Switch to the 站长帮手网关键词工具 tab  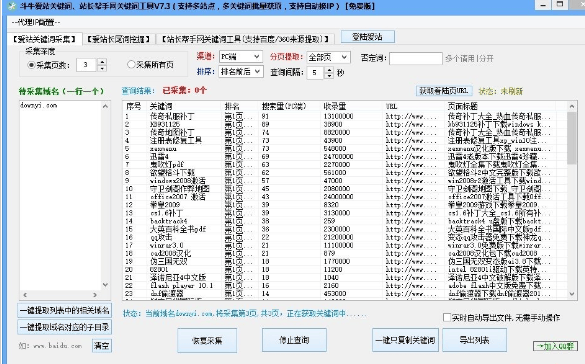[245, 39]
